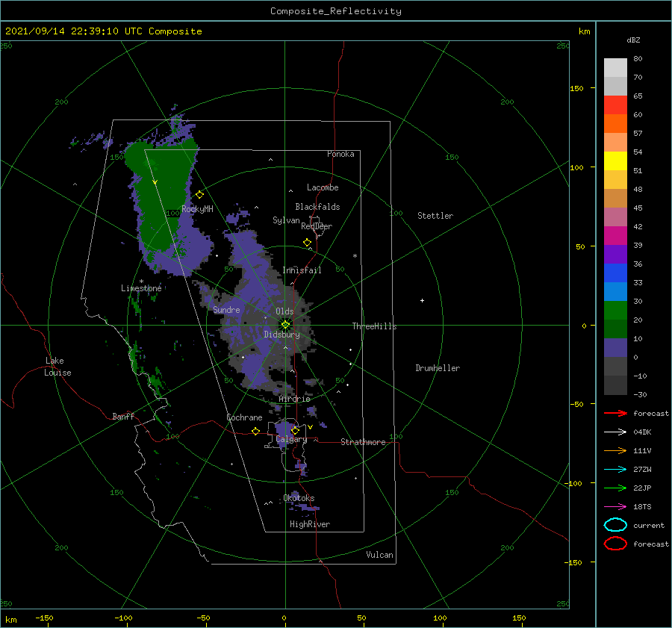The image size is (672, 628).
Task: Click the yellow diamond marker below RedDeer
Action: pyautogui.click(x=307, y=243)
